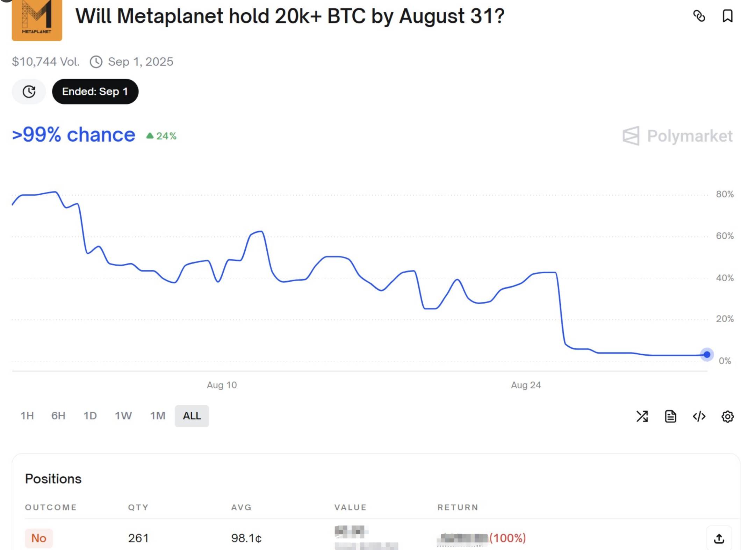Click the Polymarket watermark logo
The image size is (756, 550).
coord(677,136)
